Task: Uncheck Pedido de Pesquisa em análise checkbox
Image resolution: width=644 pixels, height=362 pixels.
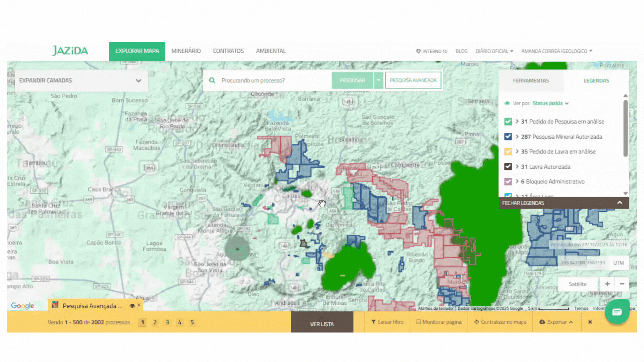Action: [x=508, y=122]
